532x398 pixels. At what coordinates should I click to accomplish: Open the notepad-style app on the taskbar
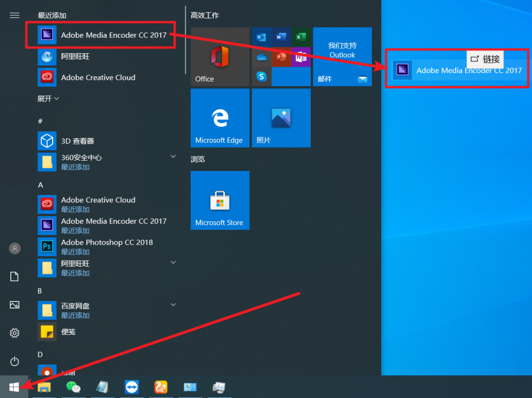[x=102, y=387]
